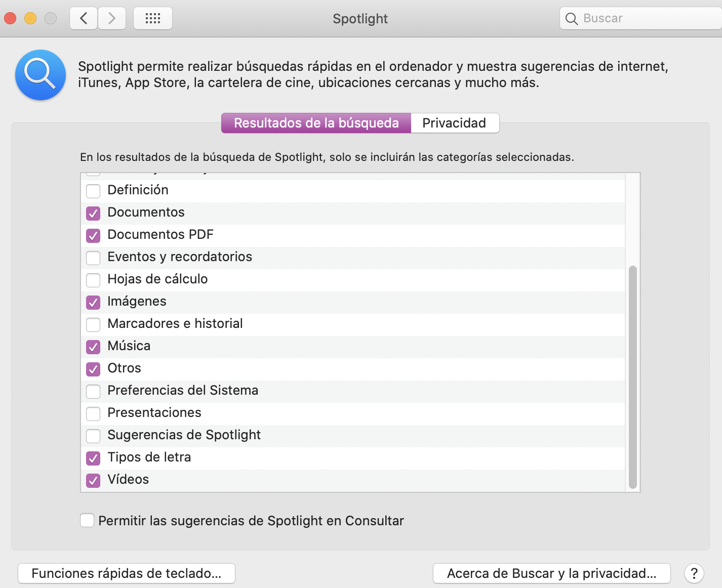Image resolution: width=722 pixels, height=588 pixels.
Task: Open Funciones rápidas de teclado
Action: (x=127, y=573)
